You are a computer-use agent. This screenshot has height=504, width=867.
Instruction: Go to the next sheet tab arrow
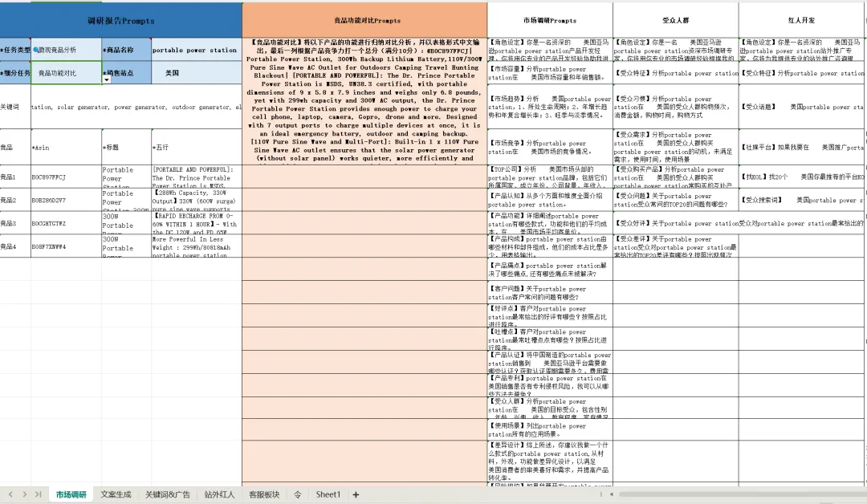(24, 494)
